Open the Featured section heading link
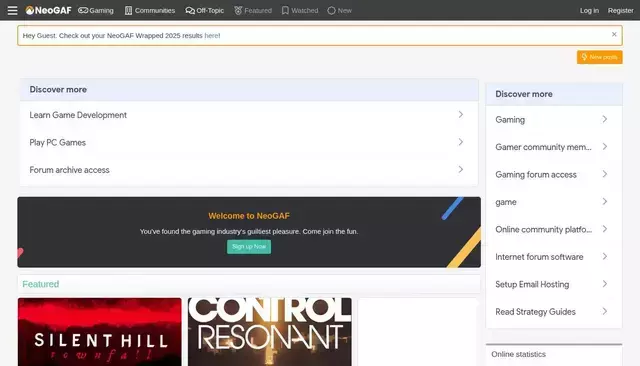 (41, 284)
